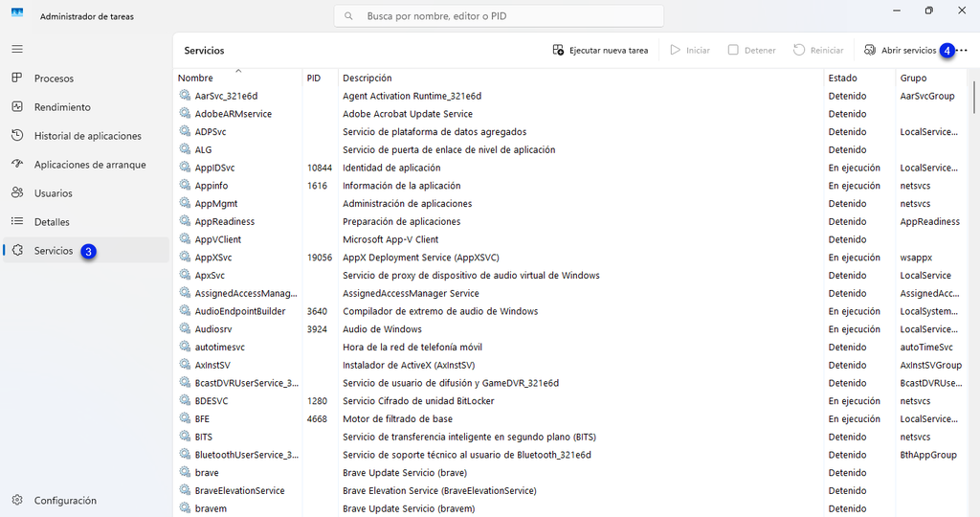
Task: Click the Configuración gear icon
Action: (x=17, y=500)
